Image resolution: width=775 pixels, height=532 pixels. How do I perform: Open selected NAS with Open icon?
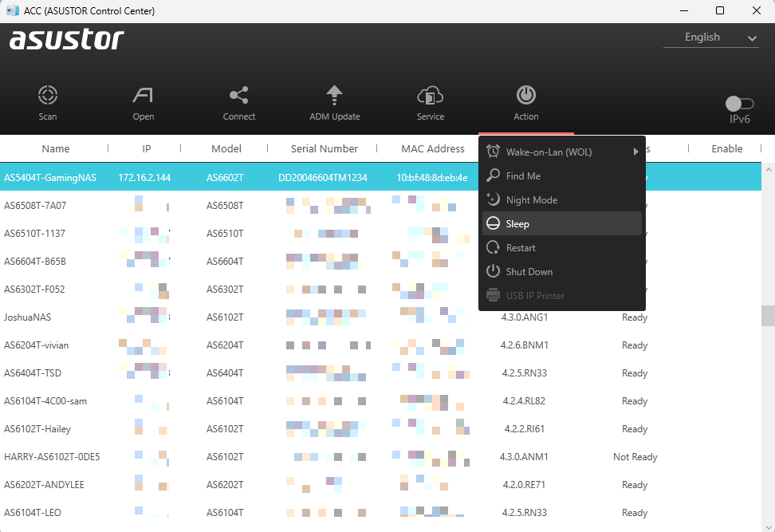pyautogui.click(x=144, y=95)
